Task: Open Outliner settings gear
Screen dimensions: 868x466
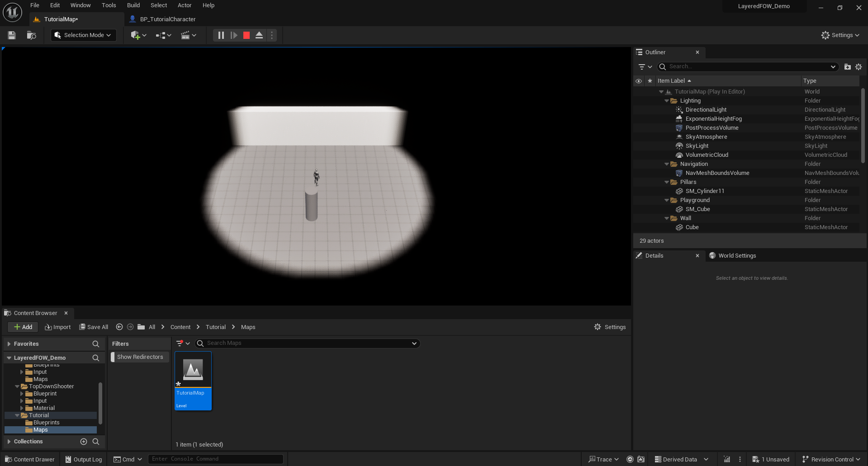Action: click(x=859, y=67)
